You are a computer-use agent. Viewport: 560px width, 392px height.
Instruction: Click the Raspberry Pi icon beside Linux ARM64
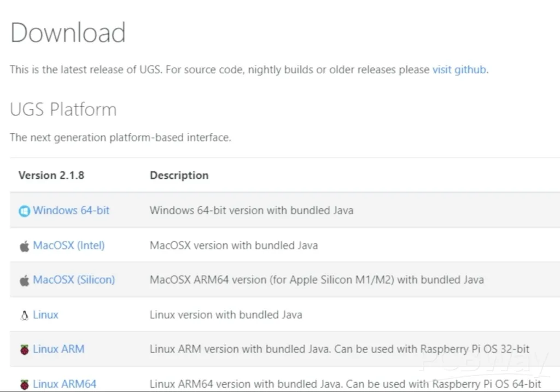pyautogui.click(x=24, y=384)
